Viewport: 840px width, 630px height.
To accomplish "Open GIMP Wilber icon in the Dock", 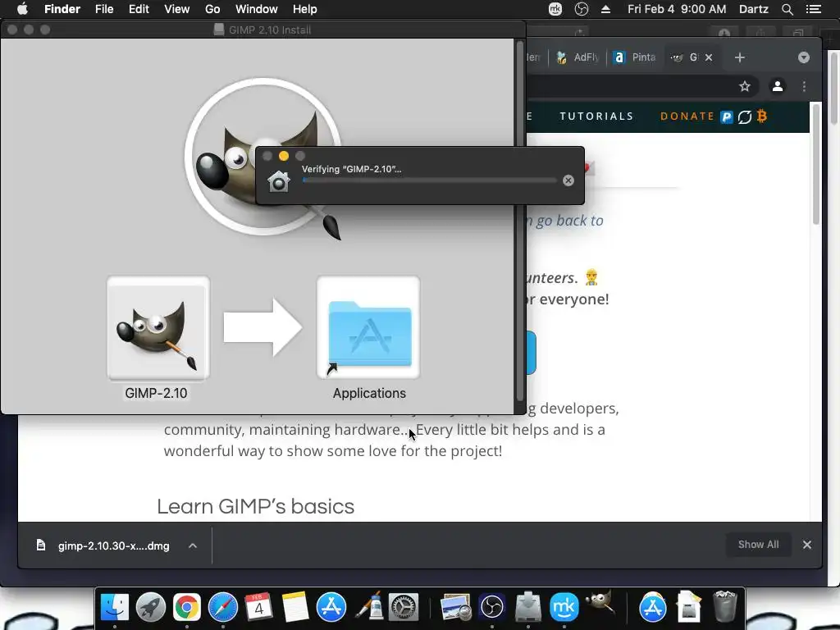I will pyautogui.click(x=600, y=603).
